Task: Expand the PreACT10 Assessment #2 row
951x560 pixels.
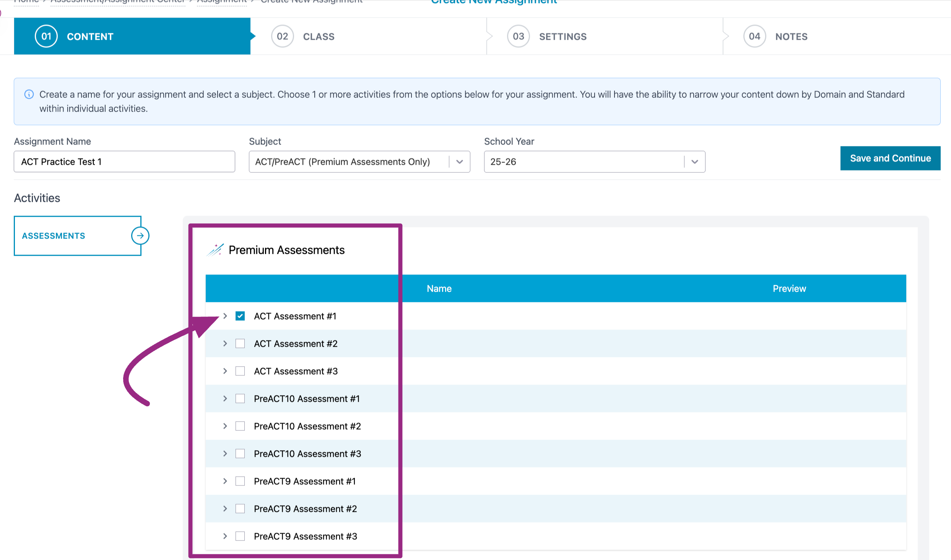Action: [x=225, y=426]
